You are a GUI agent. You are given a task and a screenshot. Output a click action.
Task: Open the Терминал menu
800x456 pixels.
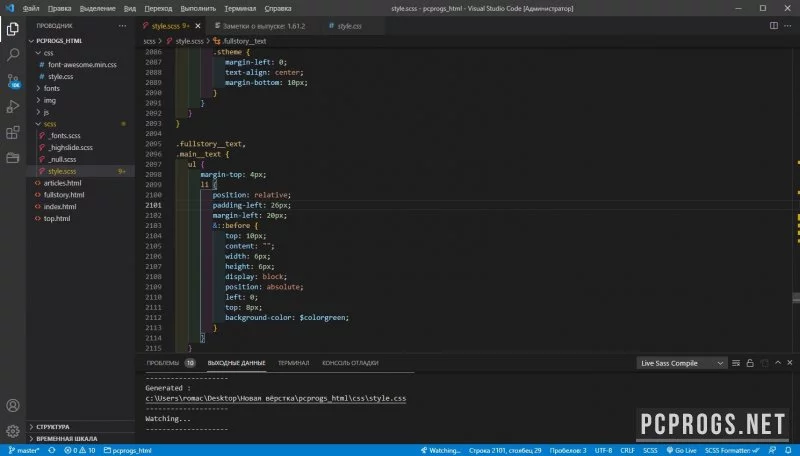pyautogui.click(x=240, y=8)
